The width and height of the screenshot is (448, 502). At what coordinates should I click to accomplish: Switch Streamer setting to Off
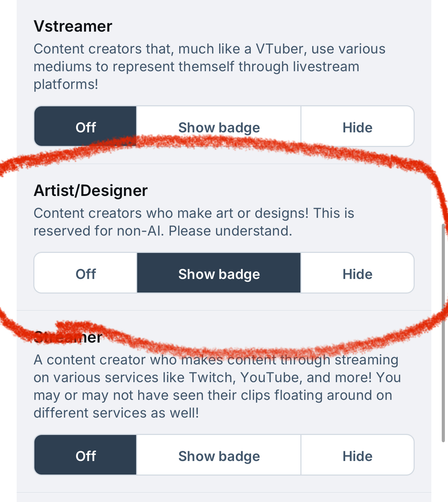[85, 455]
